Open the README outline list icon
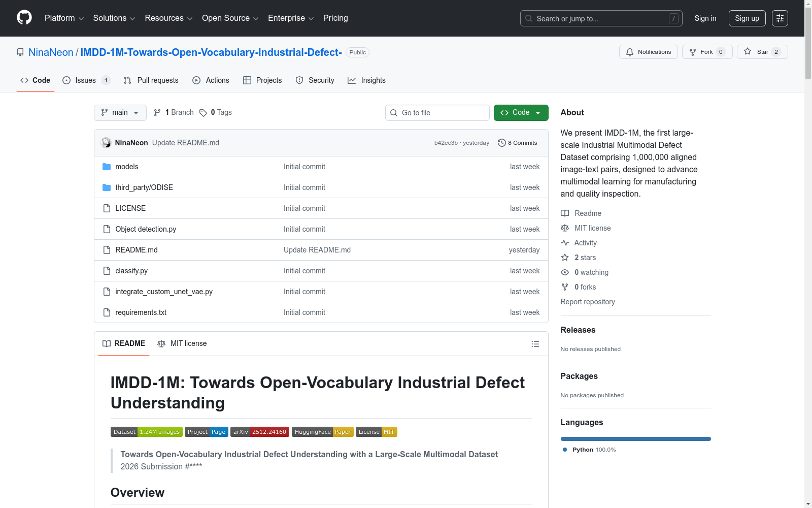 point(535,344)
